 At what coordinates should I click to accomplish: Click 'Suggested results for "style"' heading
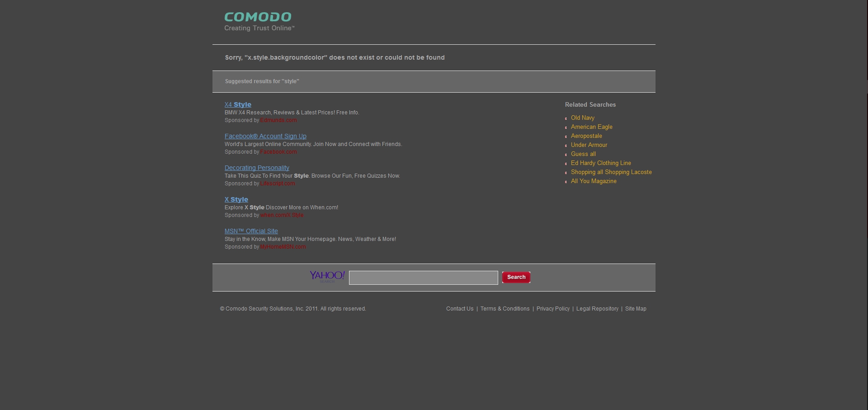click(x=262, y=81)
